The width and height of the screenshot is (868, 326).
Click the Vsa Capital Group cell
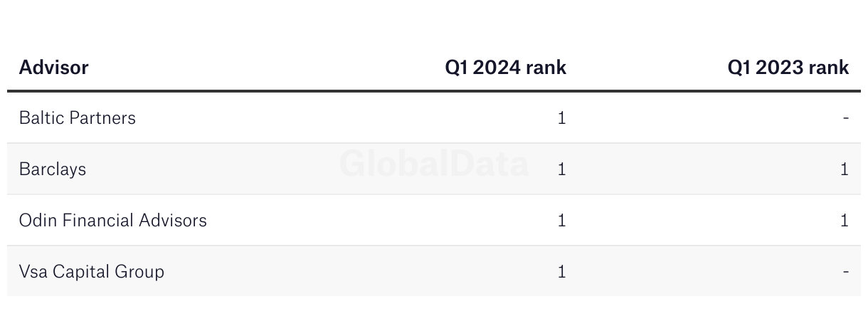(x=92, y=271)
